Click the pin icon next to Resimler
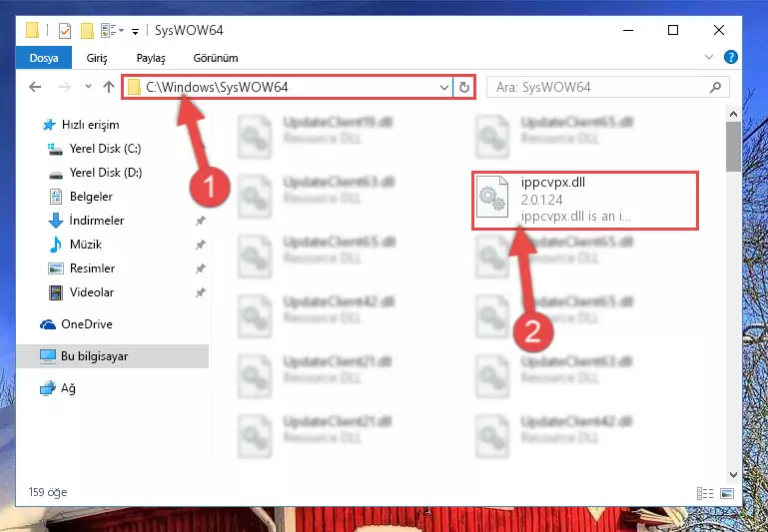 click(200, 268)
